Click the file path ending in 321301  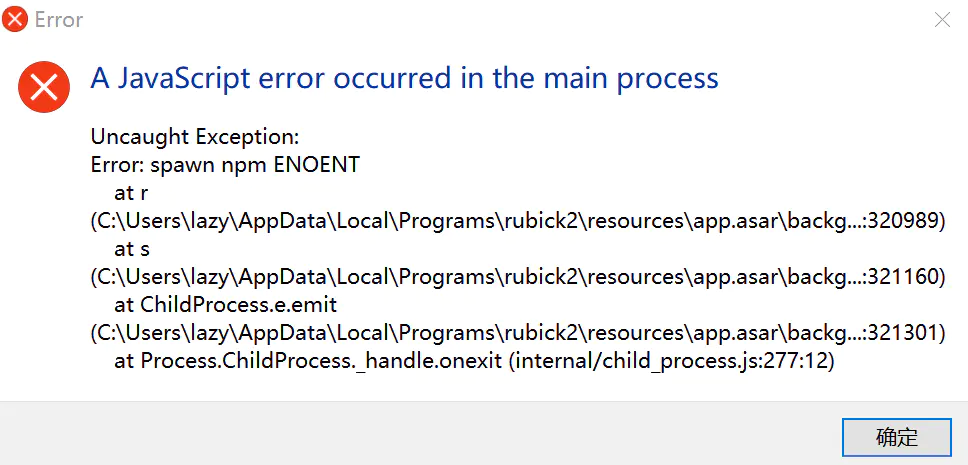pos(517,332)
